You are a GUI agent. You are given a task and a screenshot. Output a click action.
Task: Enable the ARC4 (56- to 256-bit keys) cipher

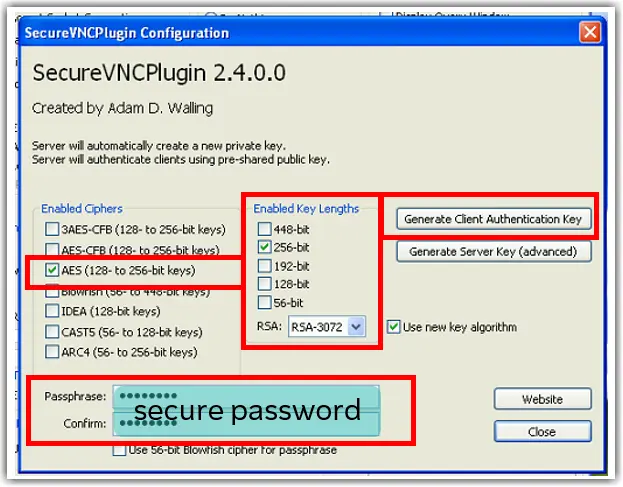52,352
